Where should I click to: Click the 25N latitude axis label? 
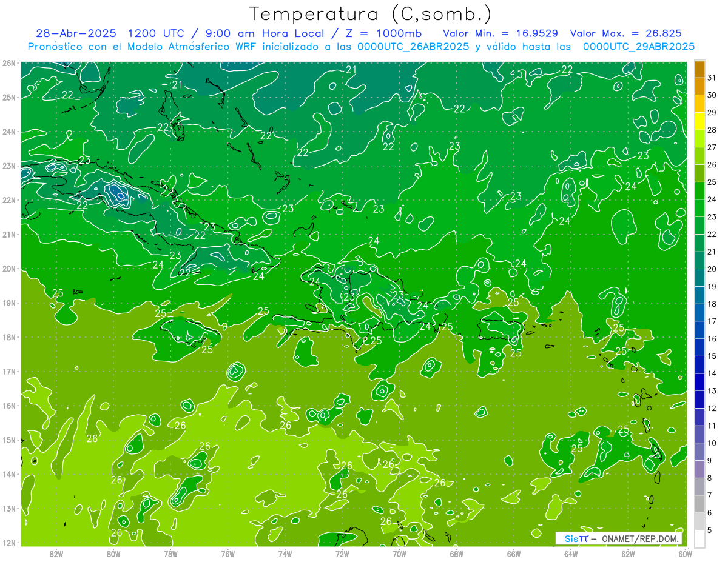pos(9,97)
